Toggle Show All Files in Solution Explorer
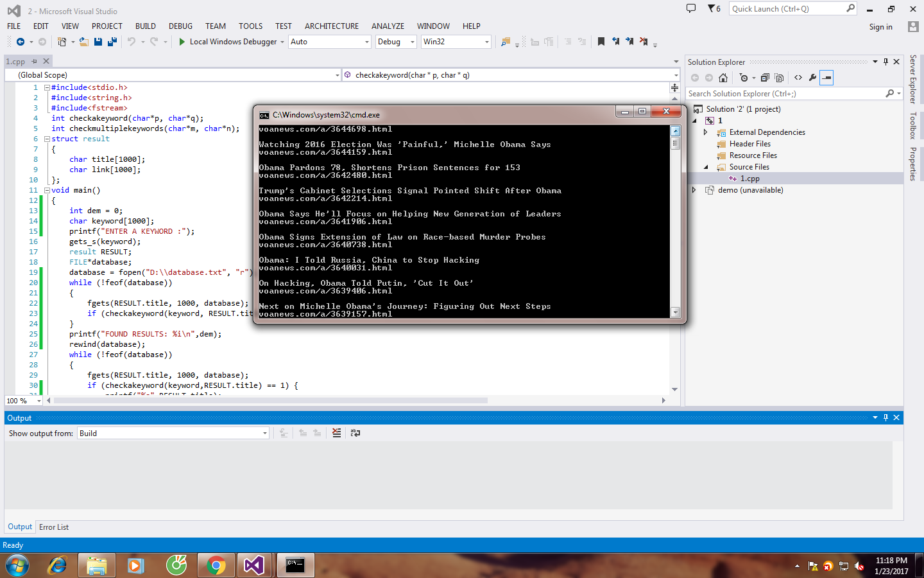This screenshot has height=578, width=924. click(x=779, y=78)
